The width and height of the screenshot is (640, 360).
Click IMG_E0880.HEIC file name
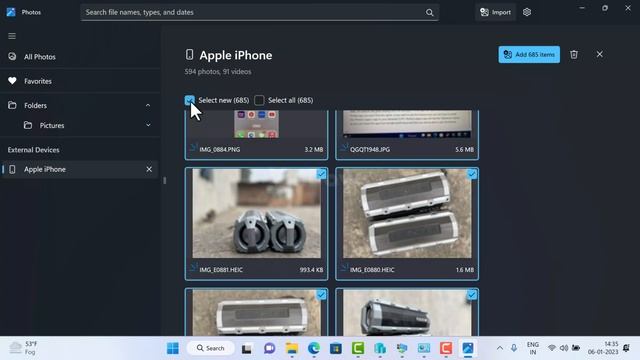pyautogui.click(x=372, y=270)
